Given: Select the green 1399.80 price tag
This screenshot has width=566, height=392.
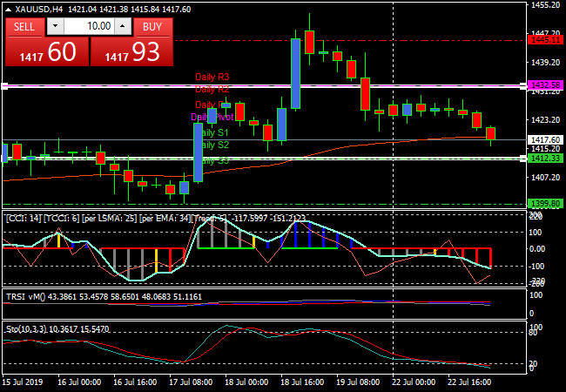Looking at the screenshot, I should (x=544, y=204).
